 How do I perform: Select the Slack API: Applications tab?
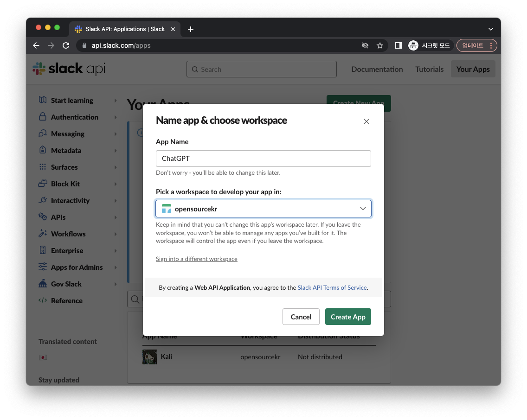[125, 29]
